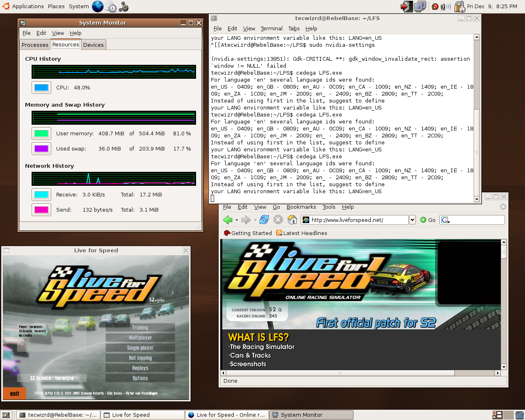Open the back button history dropdown arrow
This screenshot has height=420, width=525.
coord(237,220)
